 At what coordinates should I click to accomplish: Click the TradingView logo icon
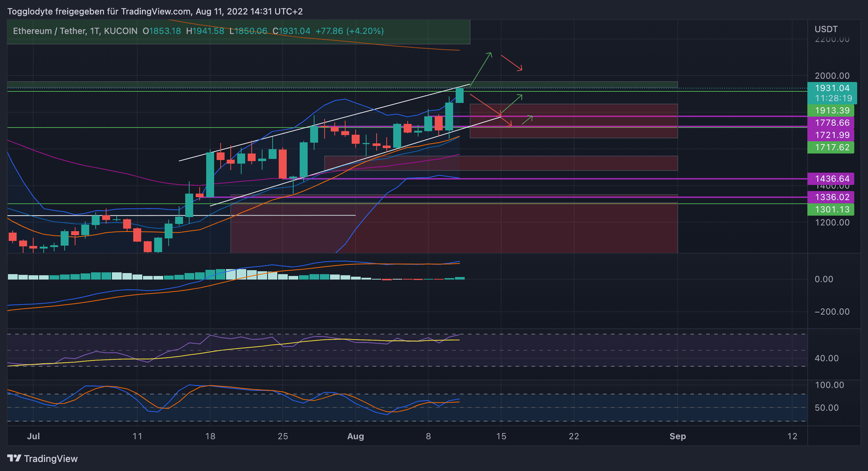[x=14, y=458]
